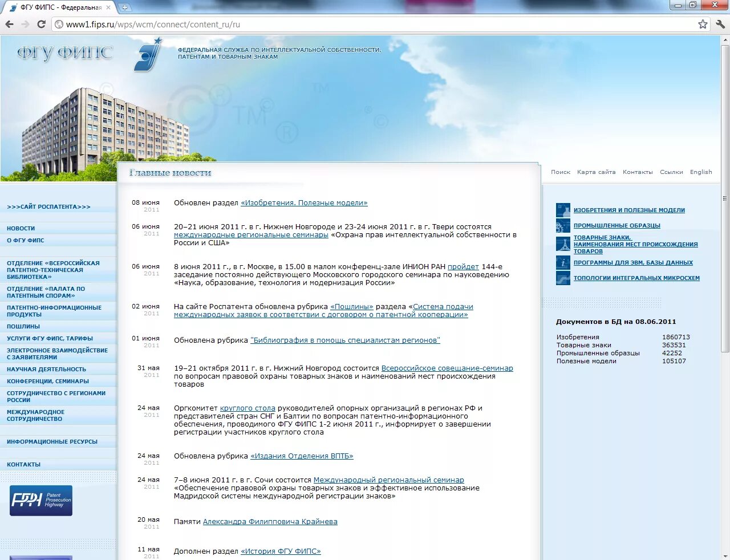Image resolution: width=730 pixels, height=560 pixels.
Task: Click the пройдет link in 06 июня news
Action: pos(463,267)
